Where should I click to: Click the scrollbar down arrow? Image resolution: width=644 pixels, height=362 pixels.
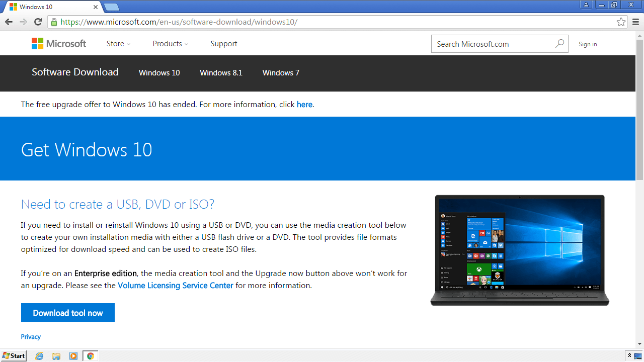(x=639, y=344)
